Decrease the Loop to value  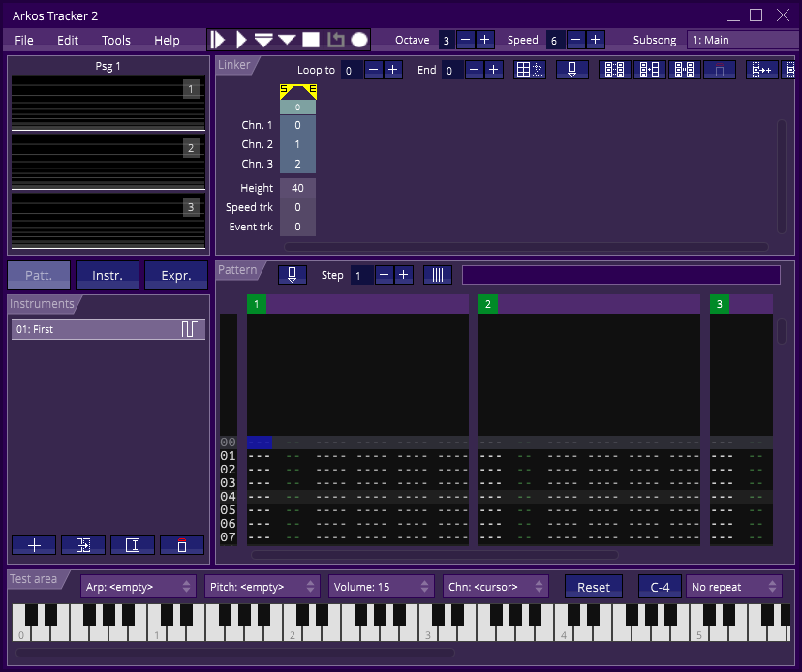click(373, 70)
